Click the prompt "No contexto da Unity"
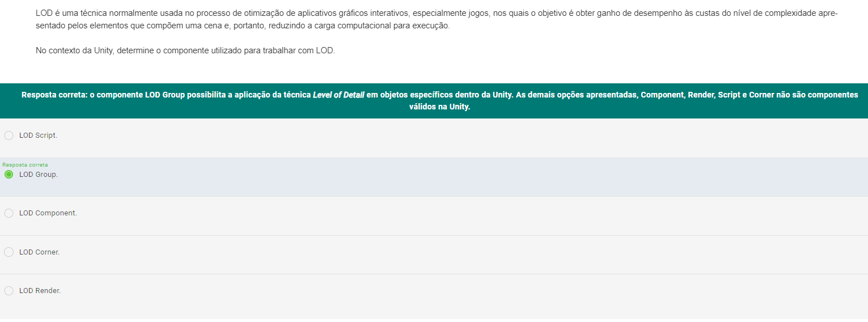Screen dimensions: 868x322 click(185, 50)
